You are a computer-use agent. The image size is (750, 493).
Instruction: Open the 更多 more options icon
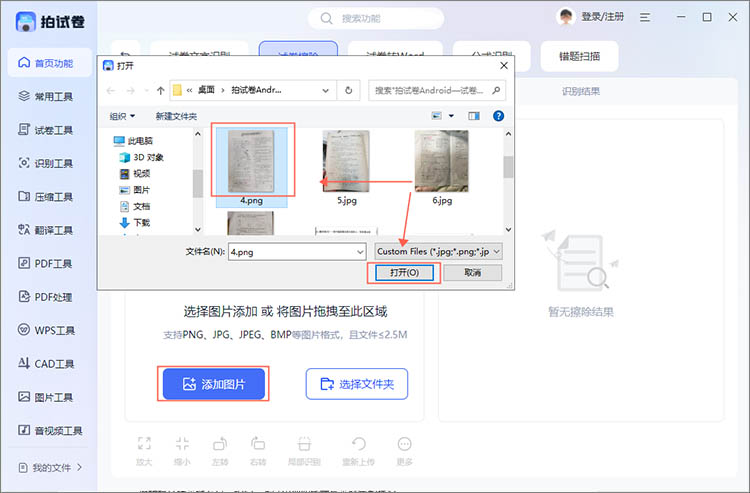[x=404, y=444]
